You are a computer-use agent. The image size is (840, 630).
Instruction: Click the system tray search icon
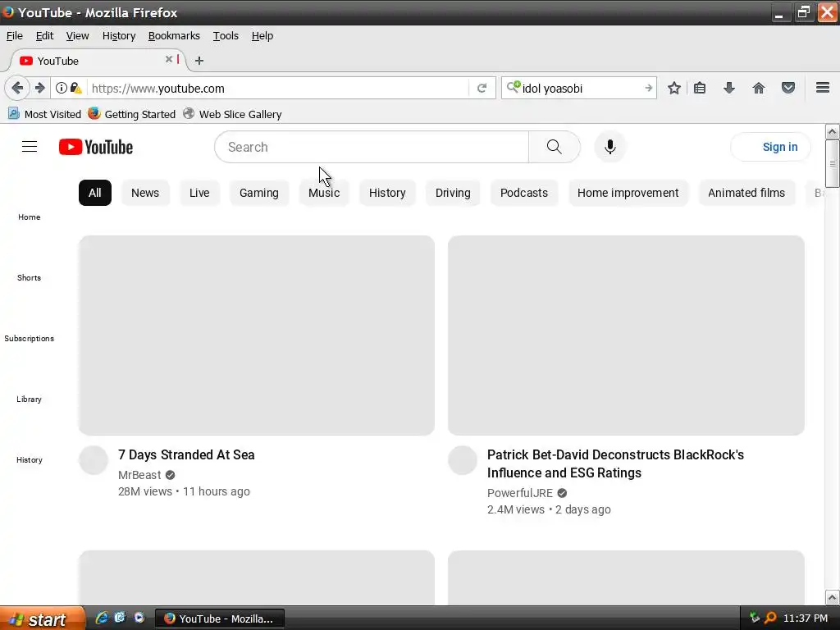coord(770,619)
